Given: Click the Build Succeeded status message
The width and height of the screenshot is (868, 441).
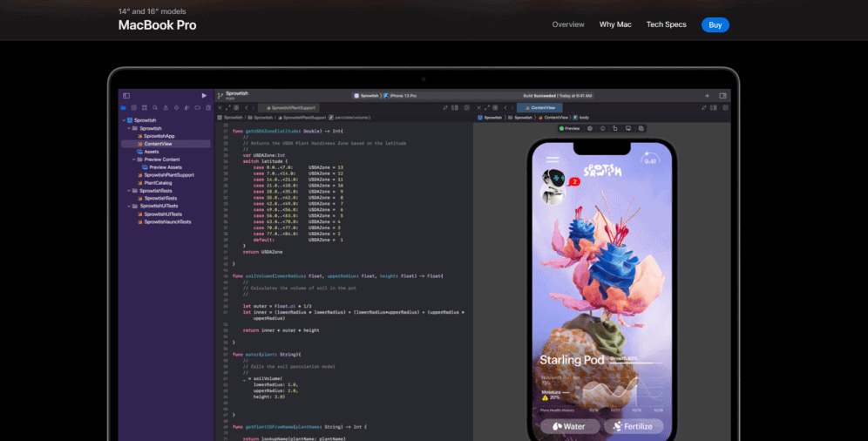Looking at the screenshot, I should (x=558, y=96).
